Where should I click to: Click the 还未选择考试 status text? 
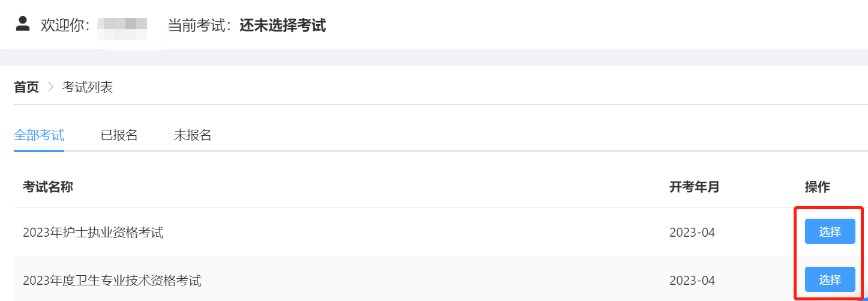point(283,25)
